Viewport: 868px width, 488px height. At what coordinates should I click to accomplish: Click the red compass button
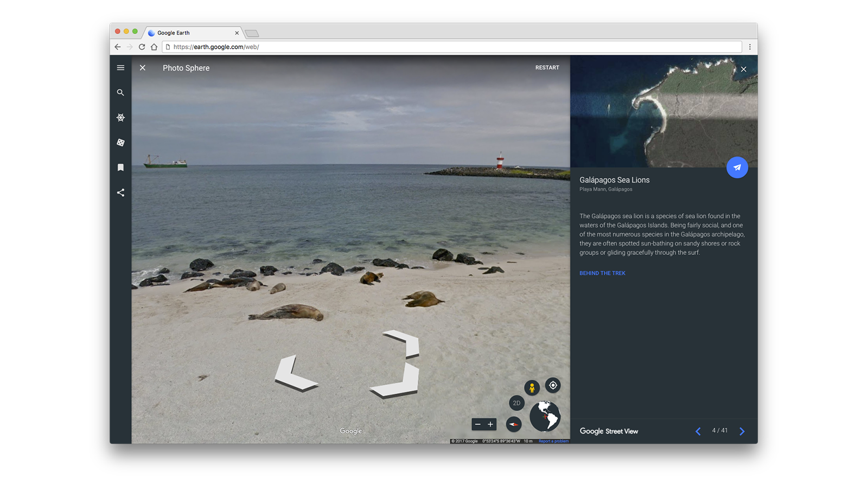pyautogui.click(x=514, y=424)
